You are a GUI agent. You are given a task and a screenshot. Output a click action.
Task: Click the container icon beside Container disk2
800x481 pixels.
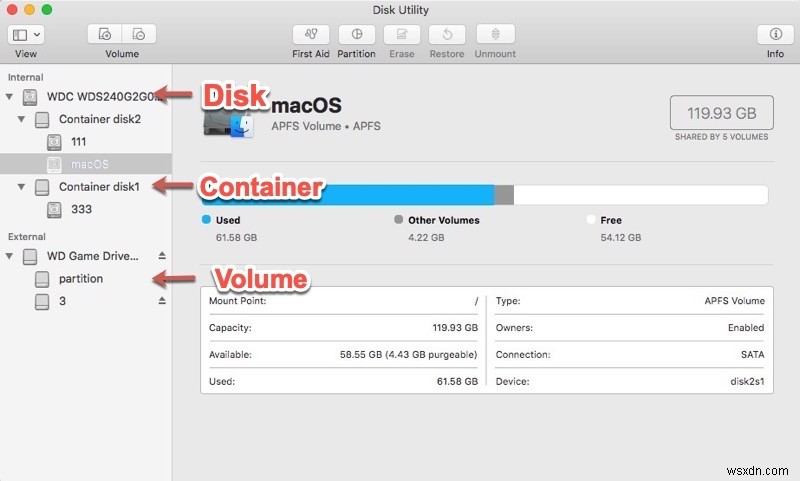tap(42, 120)
